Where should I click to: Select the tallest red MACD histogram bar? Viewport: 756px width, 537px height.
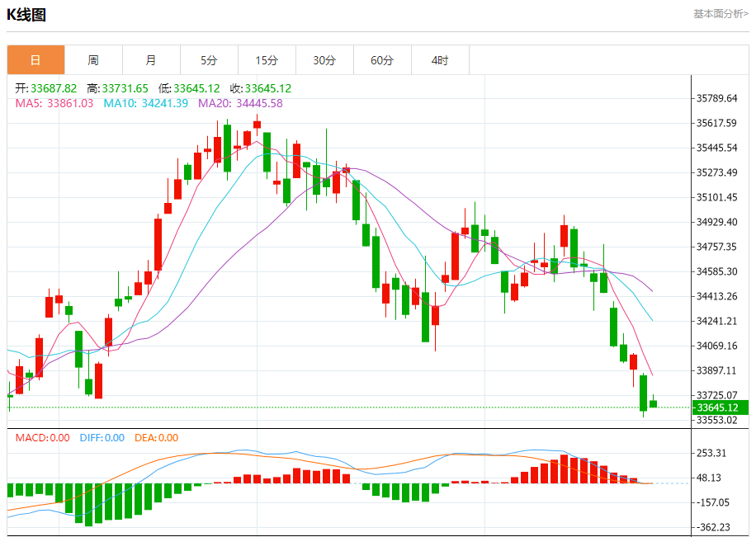(564, 469)
